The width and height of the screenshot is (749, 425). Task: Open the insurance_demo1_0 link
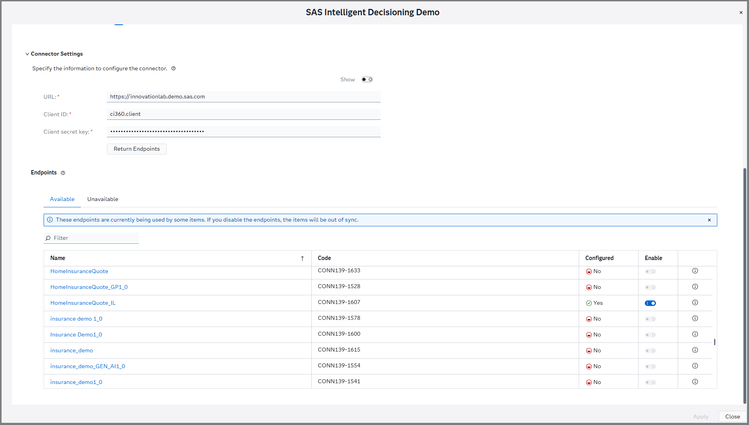click(x=76, y=382)
